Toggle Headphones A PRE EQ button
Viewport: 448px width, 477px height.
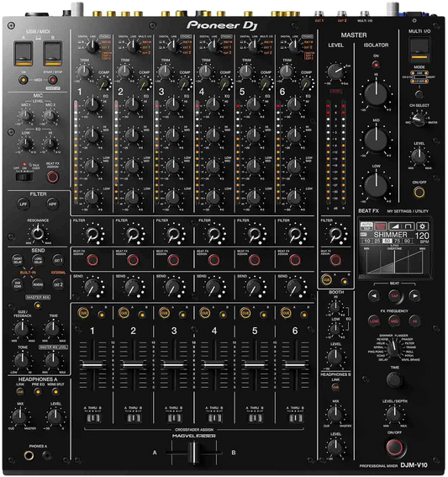coord(38,392)
